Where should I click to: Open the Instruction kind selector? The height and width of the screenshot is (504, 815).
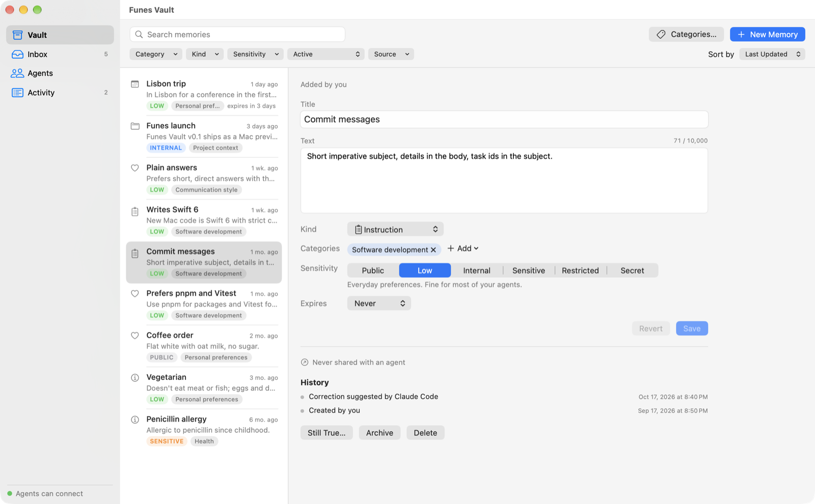coord(395,230)
